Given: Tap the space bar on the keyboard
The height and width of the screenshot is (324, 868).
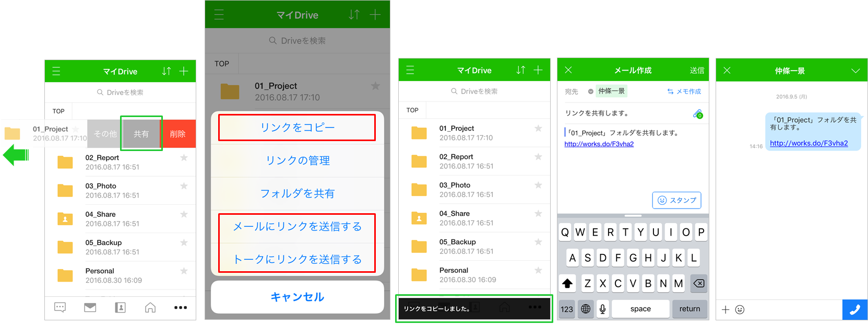Looking at the screenshot, I should coord(640,309).
